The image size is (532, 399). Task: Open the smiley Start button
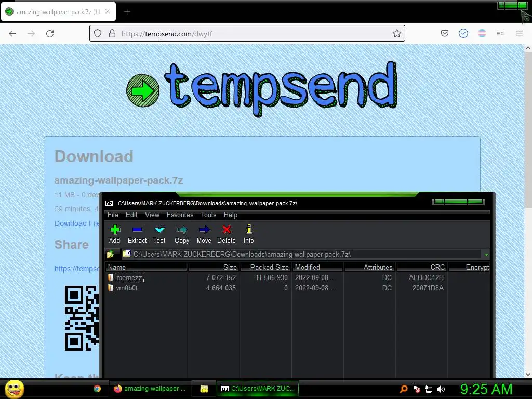click(x=14, y=389)
